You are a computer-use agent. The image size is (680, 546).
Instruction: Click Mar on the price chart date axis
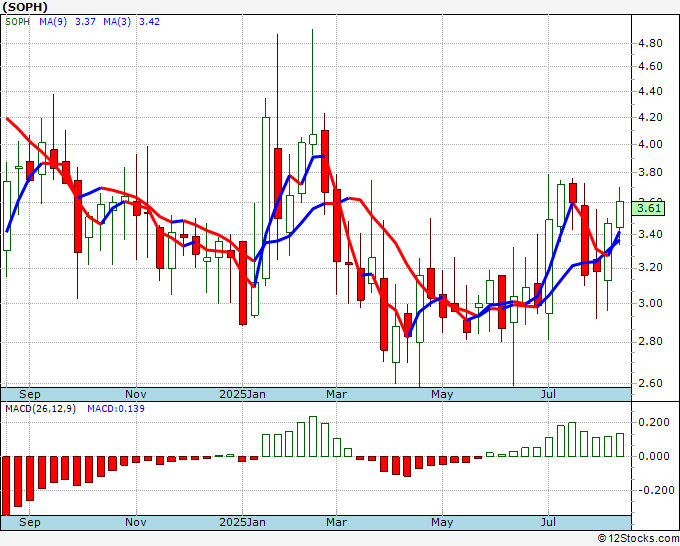337,394
